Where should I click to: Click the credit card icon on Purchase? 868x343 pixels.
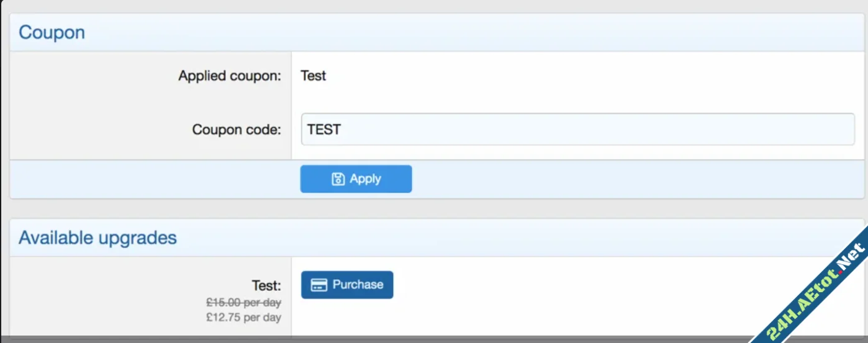tap(319, 285)
